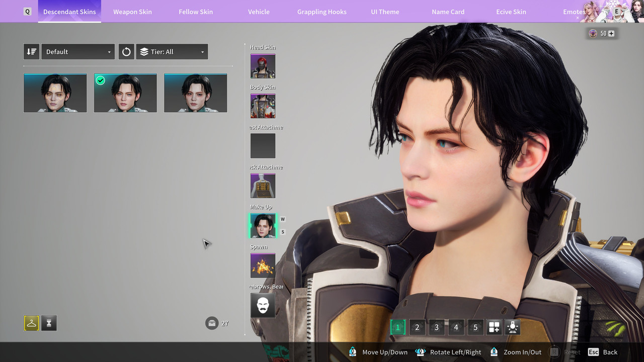Open the Spawn effect slot icon
The width and height of the screenshot is (644, 362).
pos(263,265)
